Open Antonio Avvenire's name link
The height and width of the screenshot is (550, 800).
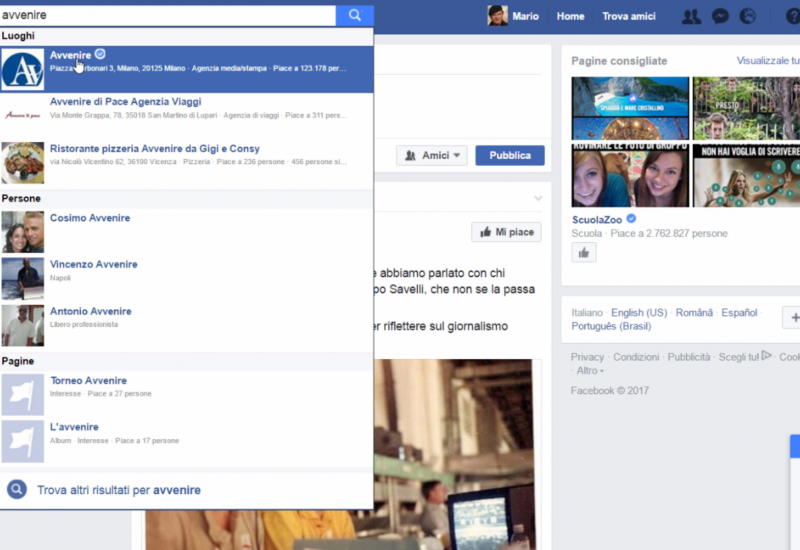(90, 311)
